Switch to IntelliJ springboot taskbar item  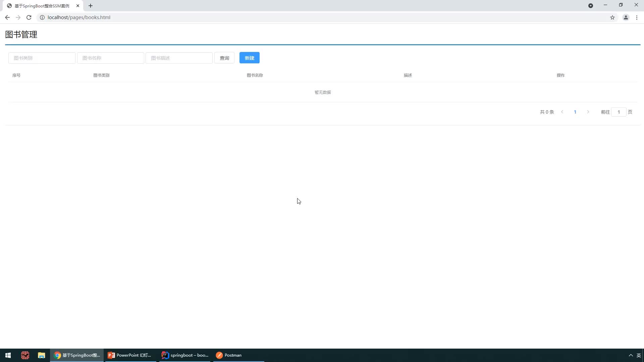pos(185,355)
